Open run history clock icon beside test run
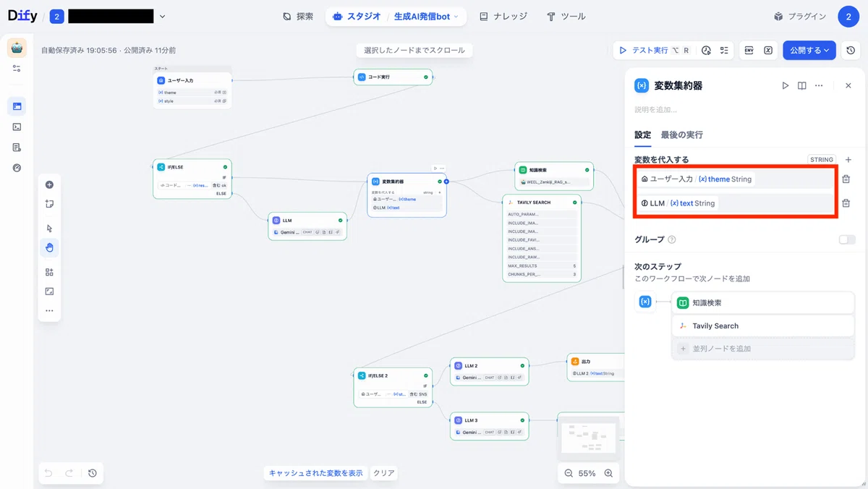868x489 pixels. [707, 51]
